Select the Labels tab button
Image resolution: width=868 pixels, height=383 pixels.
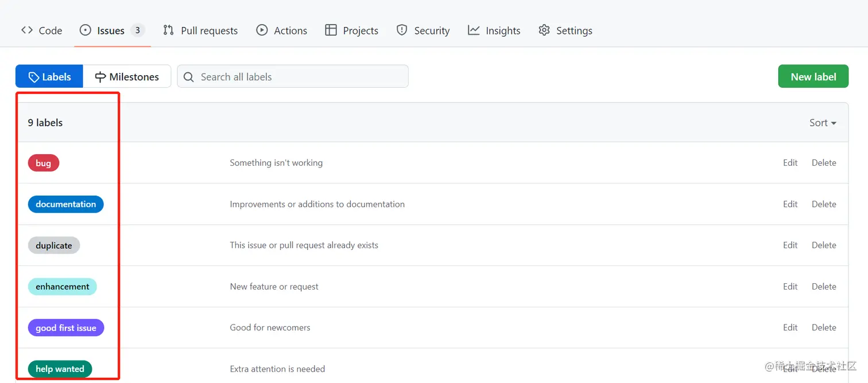[49, 77]
